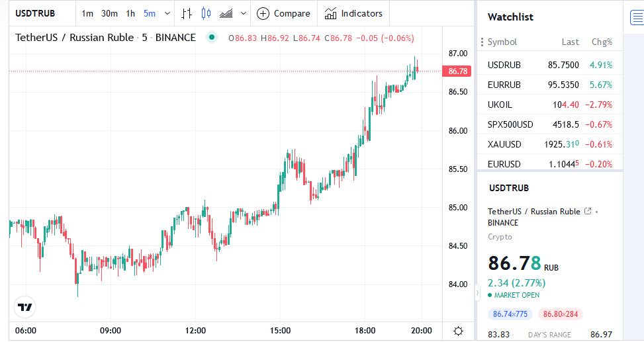Image resolution: width=644 pixels, height=342 pixels.
Task: Sort watchlist by Chg% column header
Action: click(602, 42)
